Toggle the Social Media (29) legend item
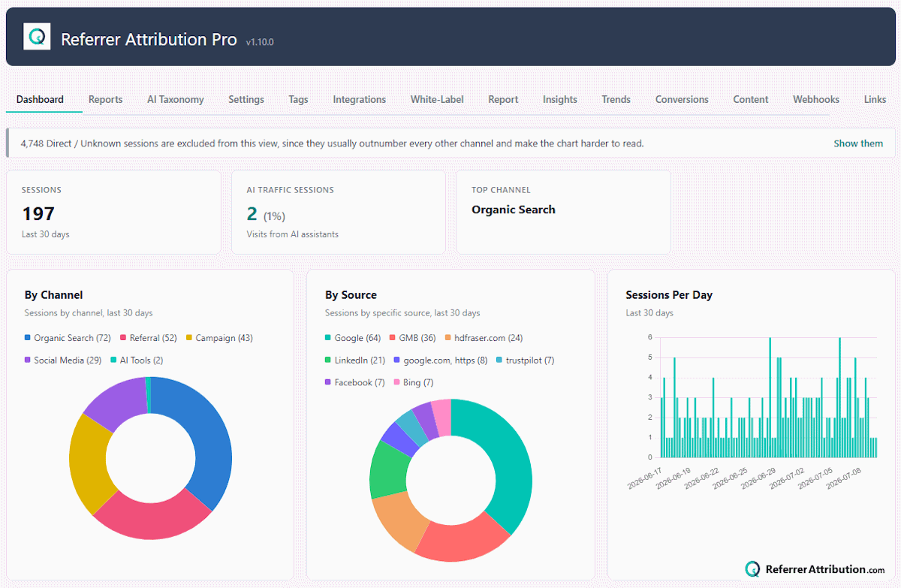The image size is (901, 588). point(63,360)
